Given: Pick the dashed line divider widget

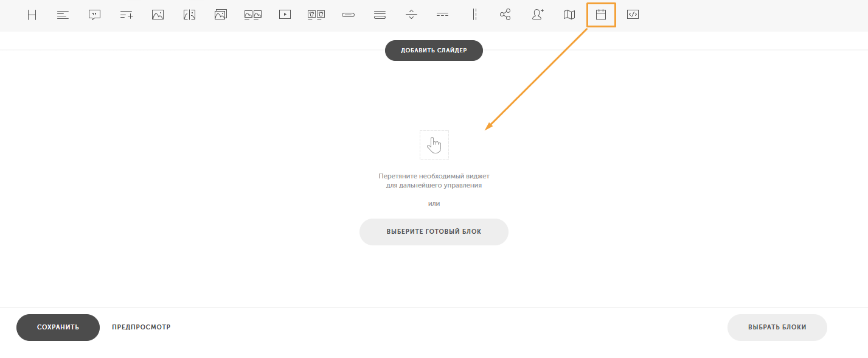Looking at the screenshot, I should pyautogui.click(x=442, y=15).
